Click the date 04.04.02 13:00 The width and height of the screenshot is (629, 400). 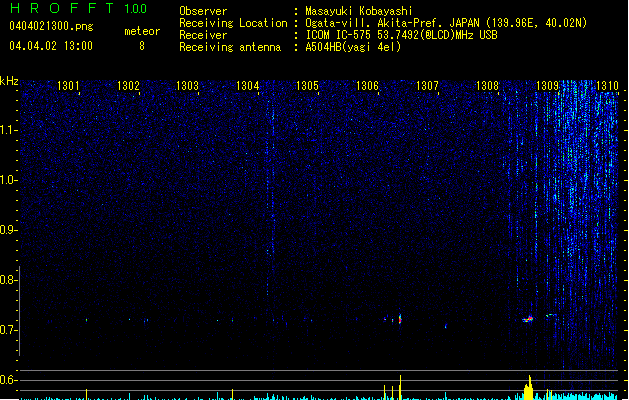51,46
